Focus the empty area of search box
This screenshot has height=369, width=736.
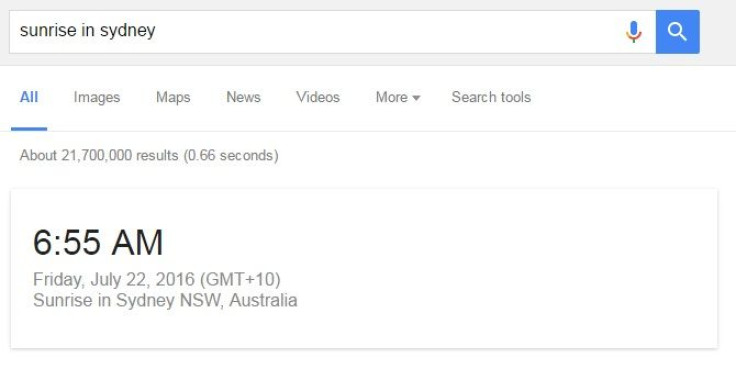tap(385, 31)
